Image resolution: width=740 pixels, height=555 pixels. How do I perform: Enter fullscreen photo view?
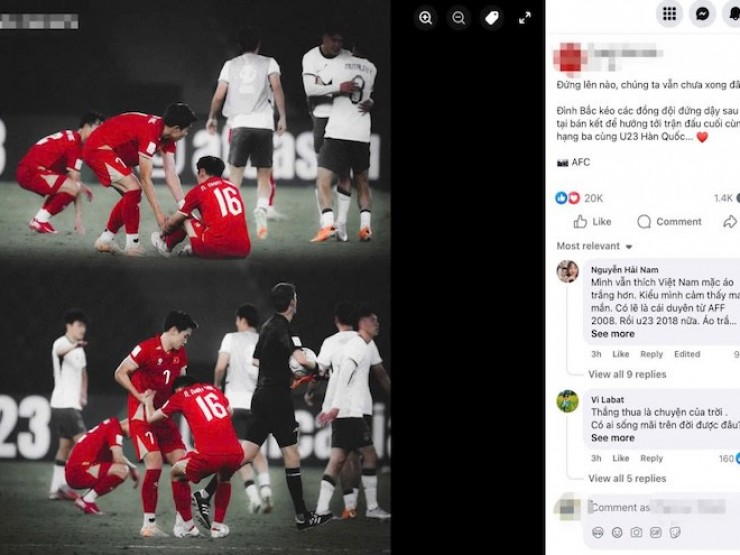click(x=525, y=18)
